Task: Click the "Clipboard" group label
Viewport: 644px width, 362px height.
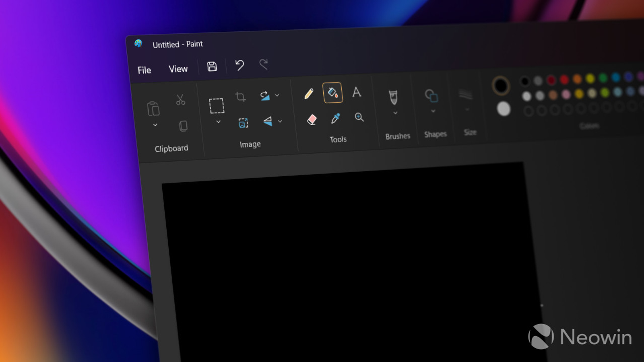Action: (171, 148)
